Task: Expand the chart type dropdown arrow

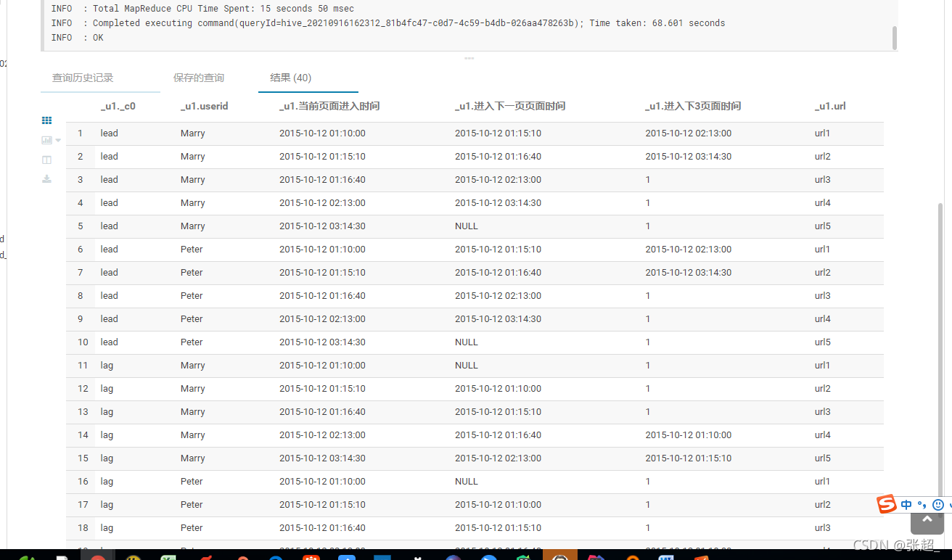Action: pos(58,141)
